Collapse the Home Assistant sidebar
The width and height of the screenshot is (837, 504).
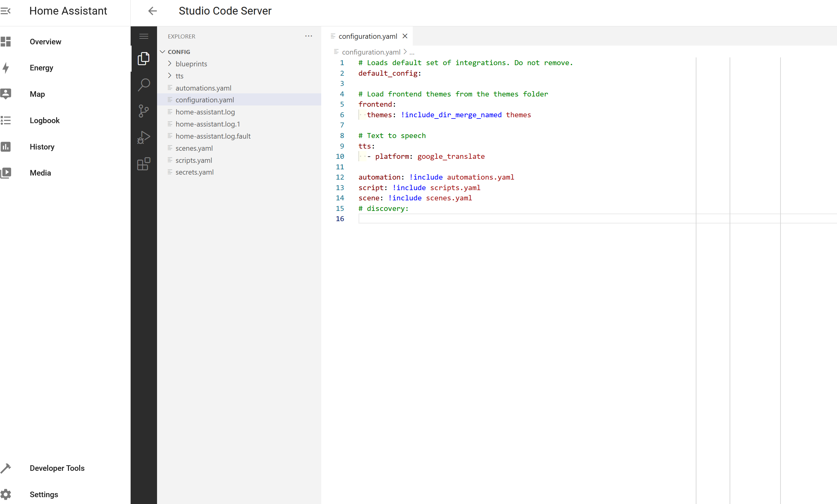coord(6,11)
